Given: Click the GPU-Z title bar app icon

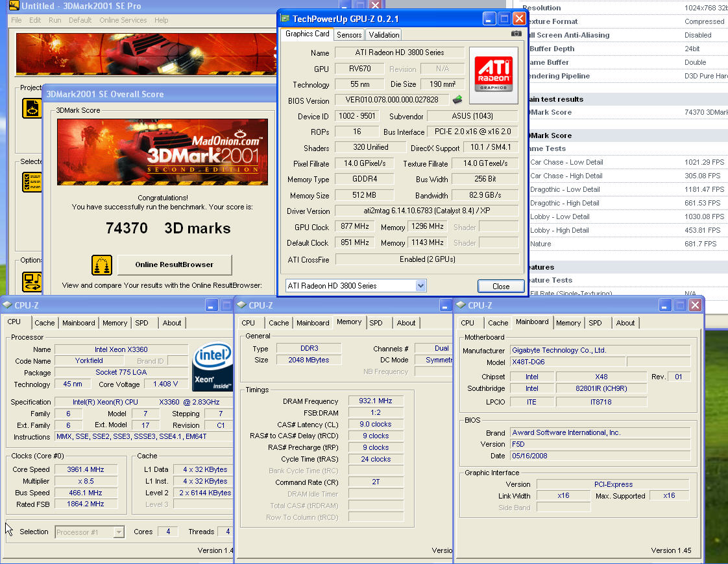Looking at the screenshot, I should [285, 19].
